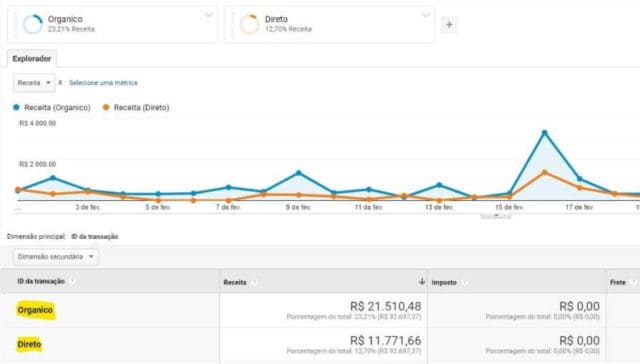Click the sort arrow in Receita column
This screenshot has height=364, width=640.
tap(422, 282)
